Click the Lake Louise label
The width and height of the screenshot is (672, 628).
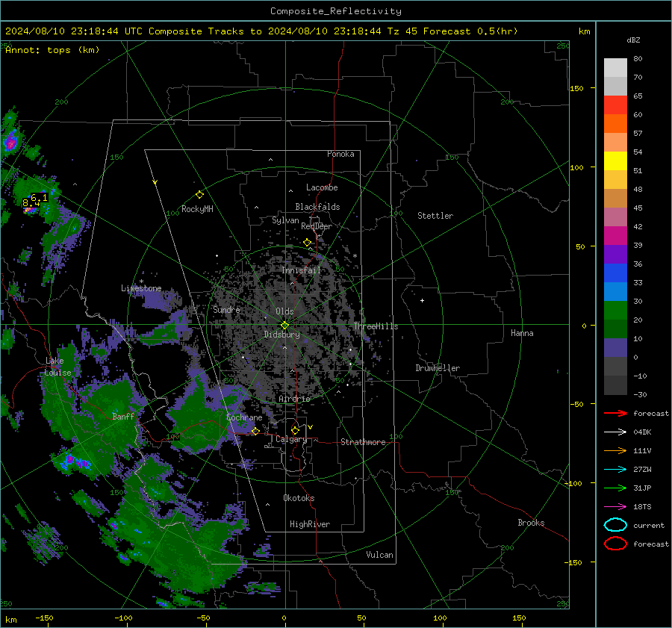57,367
